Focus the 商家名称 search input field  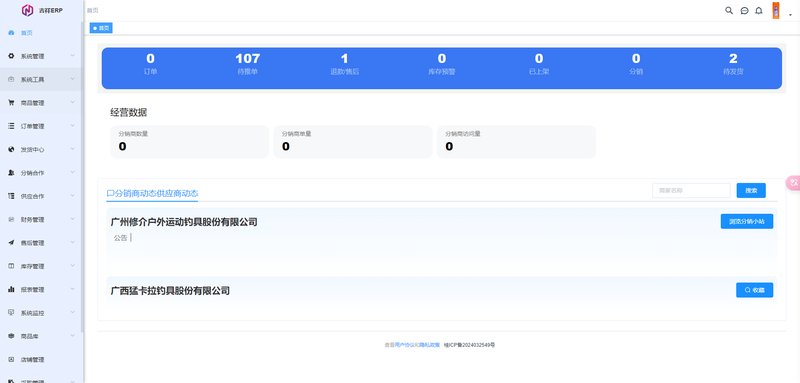click(691, 190)
